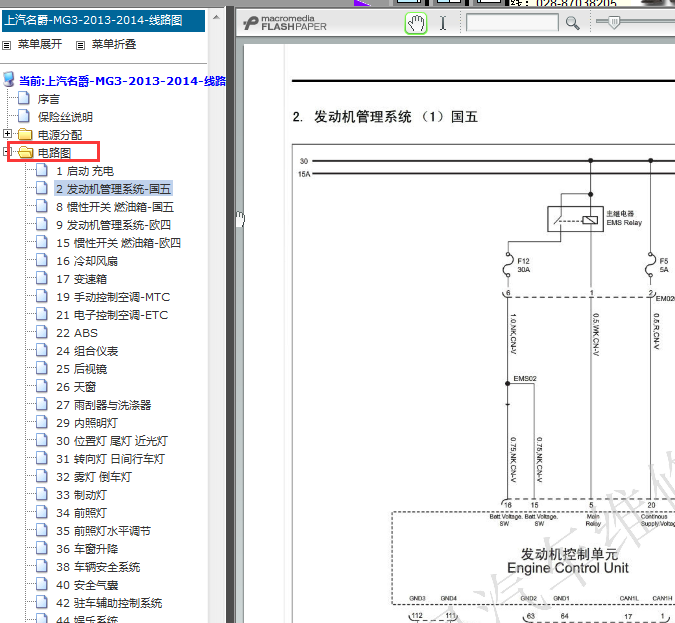This screenshot has width=675, height=623.
Task: Click the open 电路图 folder icon
Action: click(26, 152)
